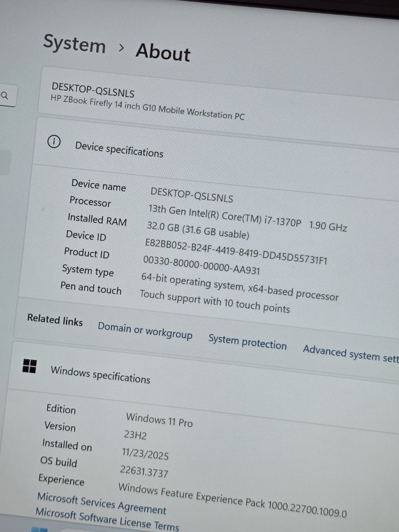Screen dimensions: 399x532
Task: Click the Edition value Windows 11 Pro
Action: [x=159, y=420]
